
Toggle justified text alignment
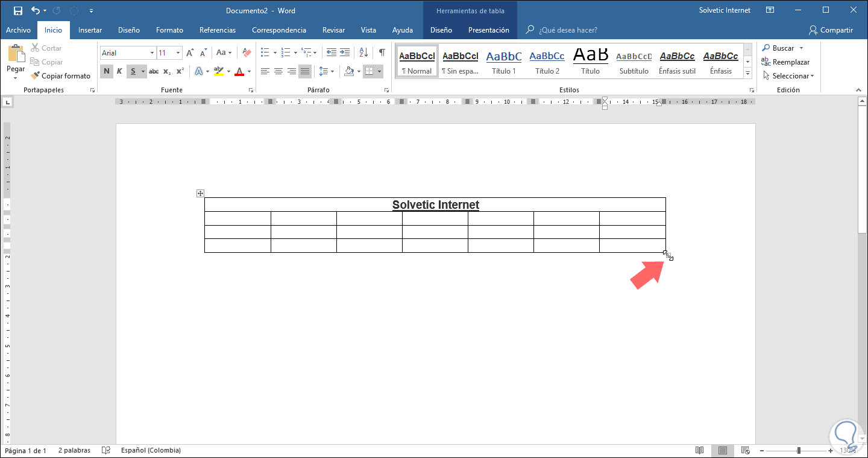pos(305,72)
